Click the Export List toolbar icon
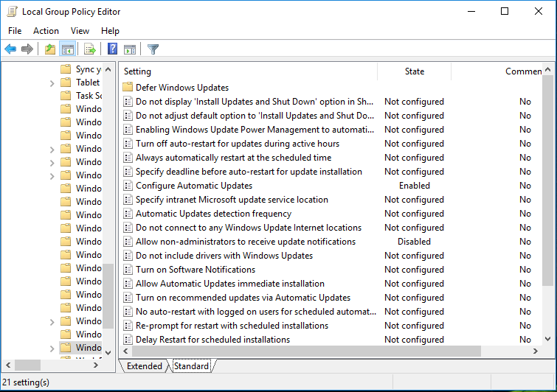Viewport: 557px width, 392px height. (90, 49)
